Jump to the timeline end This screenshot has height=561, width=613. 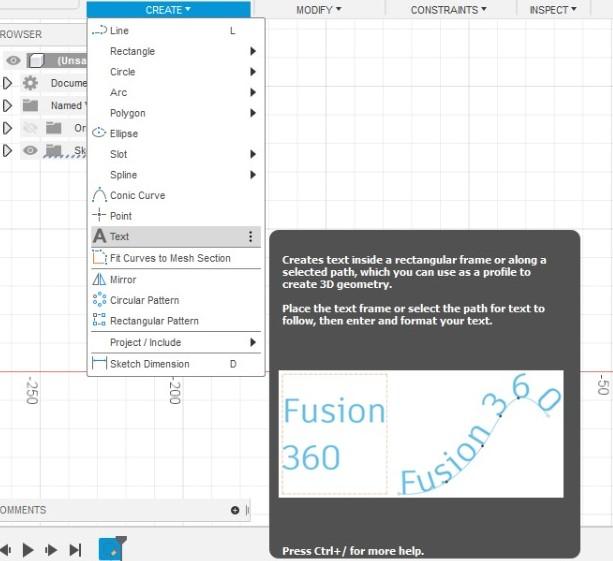tap(75, 550)
